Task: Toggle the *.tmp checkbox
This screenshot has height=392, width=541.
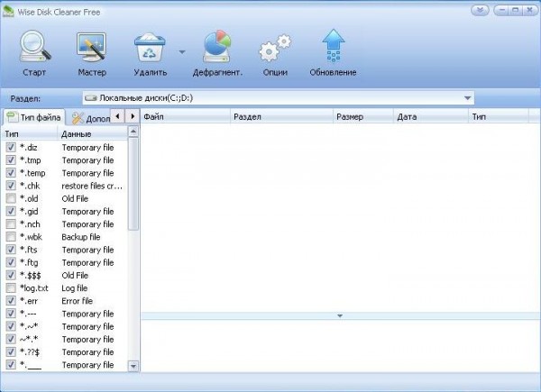Action: (x=11, y=160)
